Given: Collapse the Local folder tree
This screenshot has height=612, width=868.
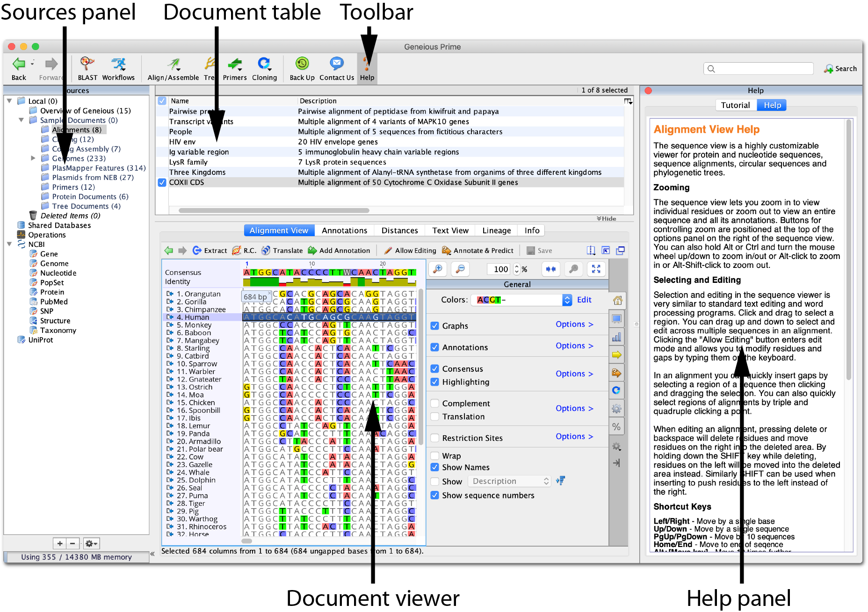Looking at the screenshot, I should pyautogui.click(x=9, y=101).
